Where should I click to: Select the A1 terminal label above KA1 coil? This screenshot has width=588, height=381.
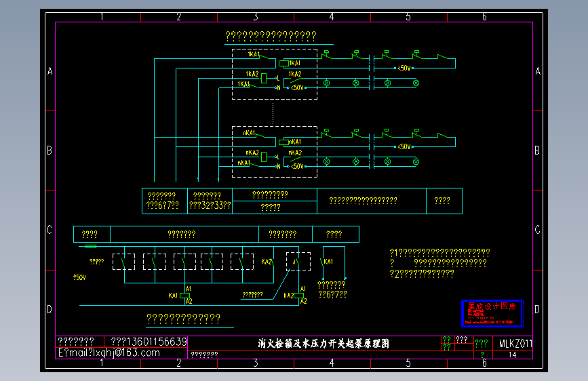(189, 289)
